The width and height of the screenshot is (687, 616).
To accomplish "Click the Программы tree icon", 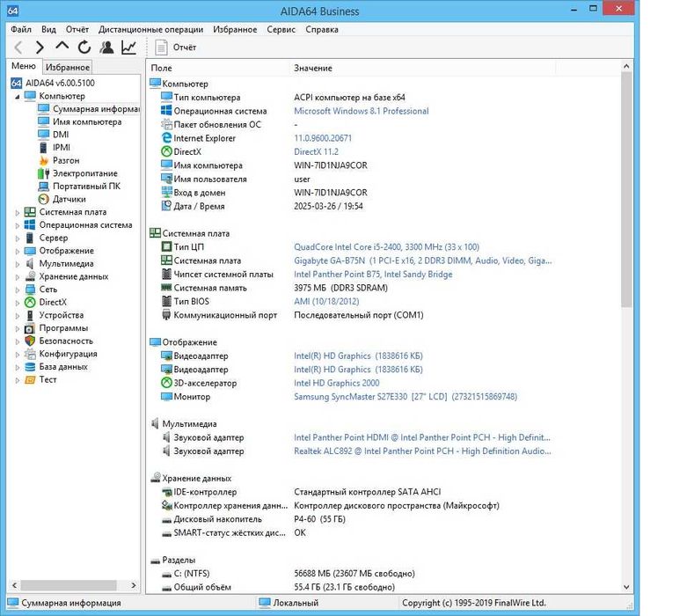I will [30, 328].
